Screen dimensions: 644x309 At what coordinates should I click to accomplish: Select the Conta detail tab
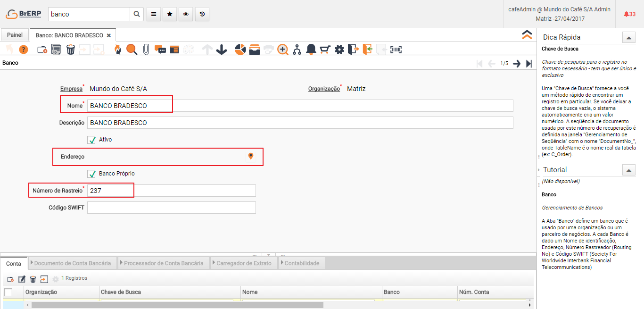click(14, 263)
